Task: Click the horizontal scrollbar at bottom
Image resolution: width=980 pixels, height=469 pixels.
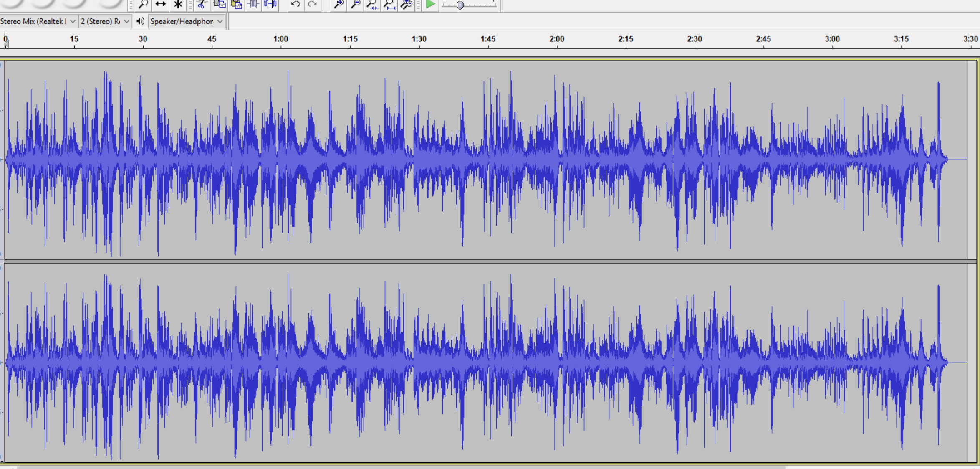Action: 401,467
